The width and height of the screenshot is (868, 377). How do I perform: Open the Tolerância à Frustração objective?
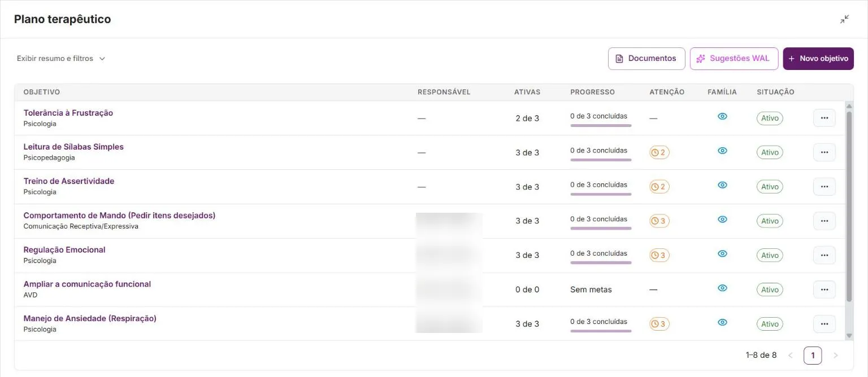(68, 113)
